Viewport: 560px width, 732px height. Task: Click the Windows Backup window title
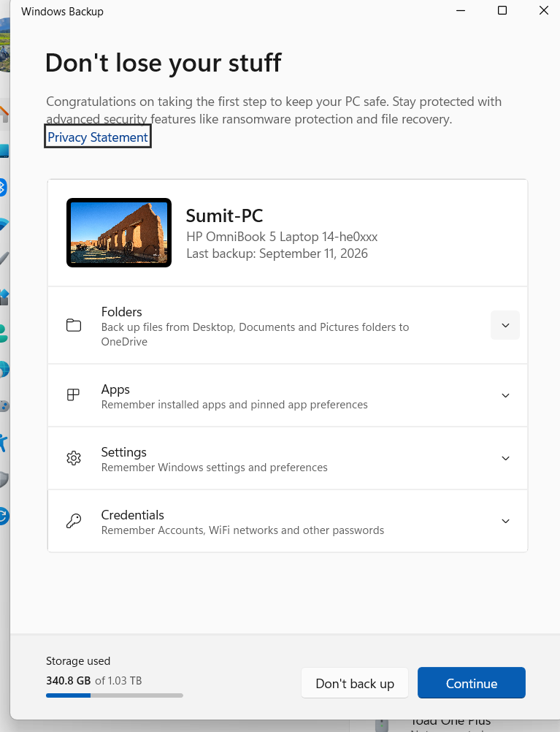(x=62, y=12)
